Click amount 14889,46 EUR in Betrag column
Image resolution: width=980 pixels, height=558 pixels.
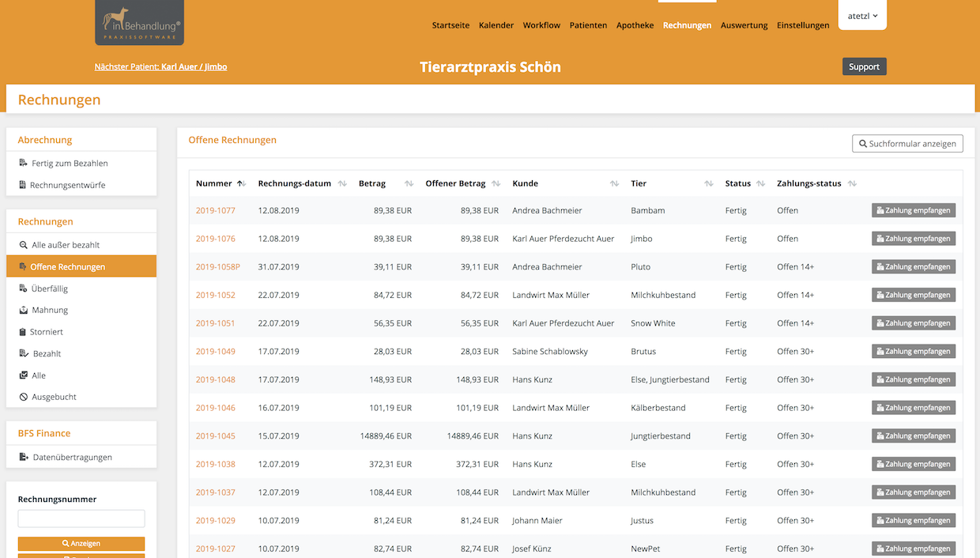[x=386, y=436]
